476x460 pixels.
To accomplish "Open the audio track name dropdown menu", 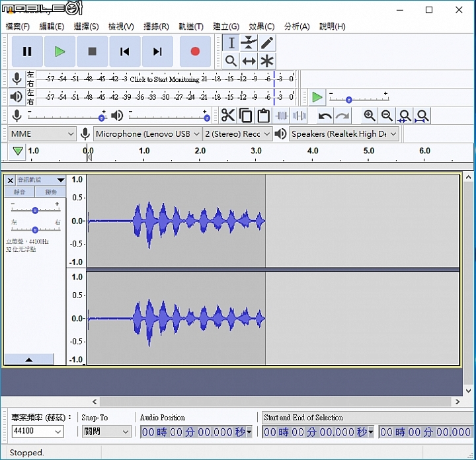I will click(x=41, y=180).
